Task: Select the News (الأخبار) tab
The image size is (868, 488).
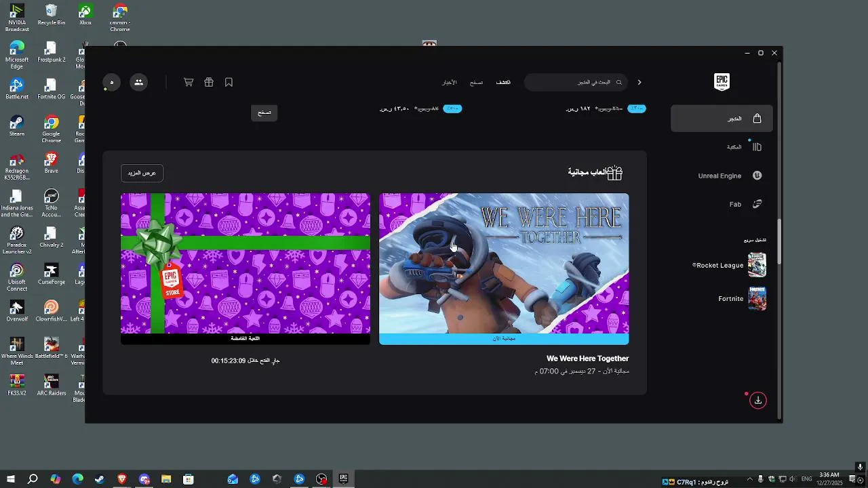Action: 450,82
